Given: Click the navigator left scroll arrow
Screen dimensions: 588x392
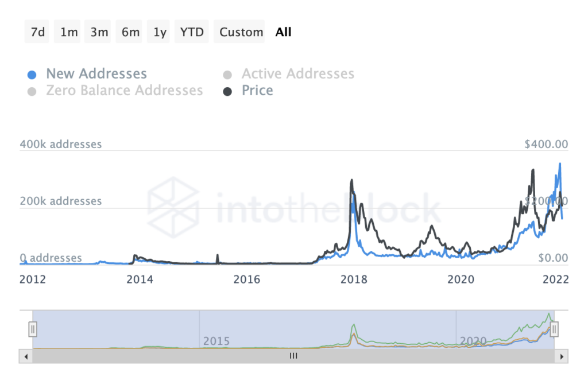Looking at the screenshot, I should tap(26, 356).
